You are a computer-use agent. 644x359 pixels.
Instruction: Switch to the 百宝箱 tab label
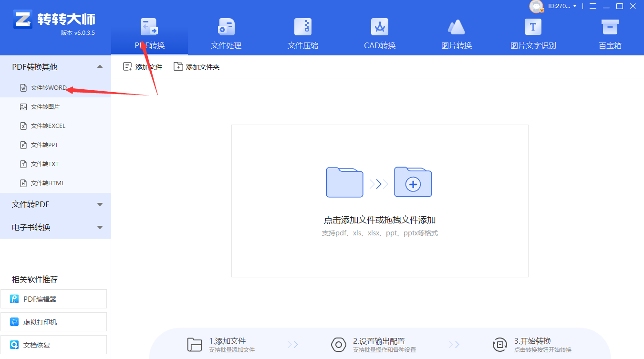point(610,46)
